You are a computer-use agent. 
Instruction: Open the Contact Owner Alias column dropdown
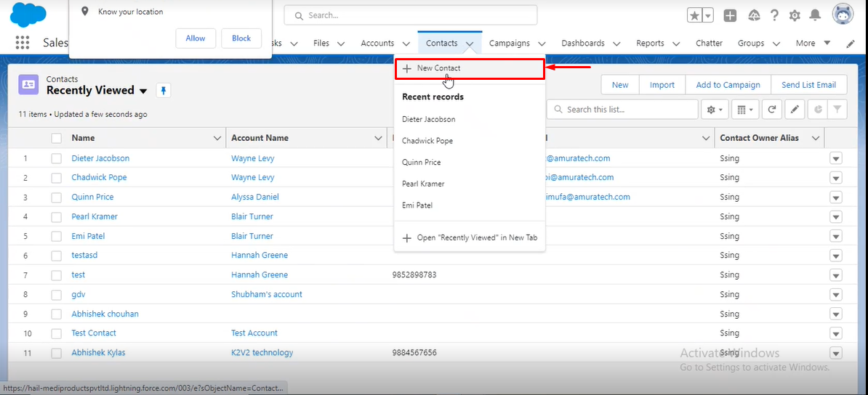point(816,138)
